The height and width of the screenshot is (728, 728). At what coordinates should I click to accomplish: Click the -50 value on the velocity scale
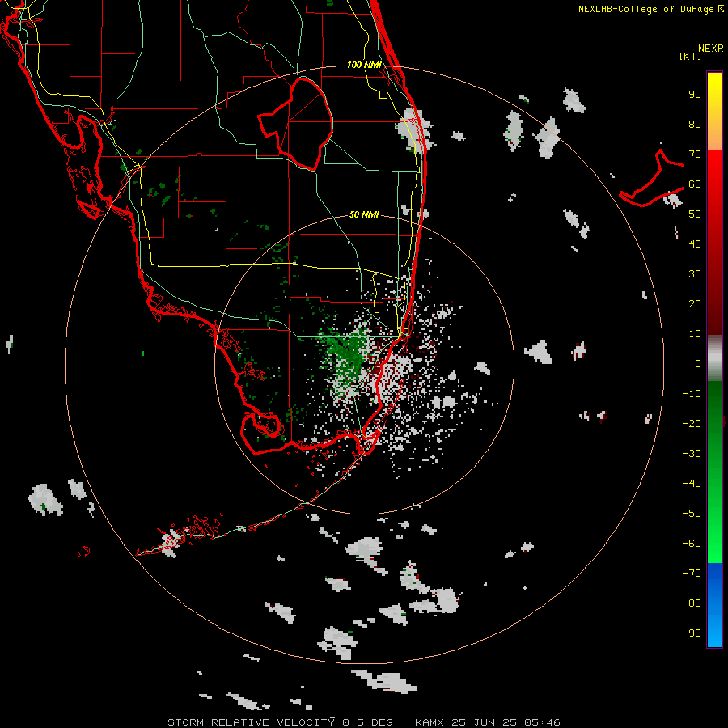click(692, 514)
